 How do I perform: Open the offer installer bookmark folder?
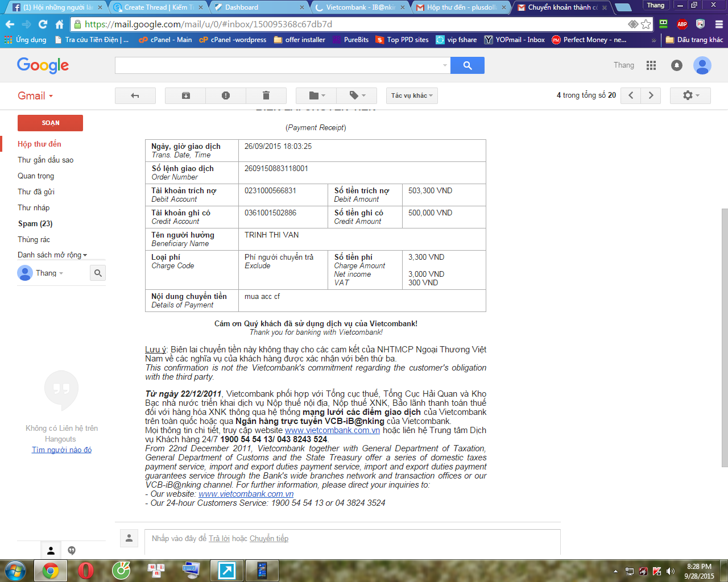click(x=300, y=40)
